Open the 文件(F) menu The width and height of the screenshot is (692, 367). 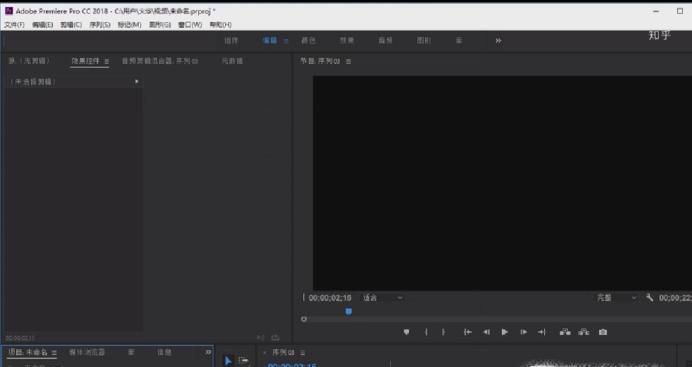click(x=14, y=25)
